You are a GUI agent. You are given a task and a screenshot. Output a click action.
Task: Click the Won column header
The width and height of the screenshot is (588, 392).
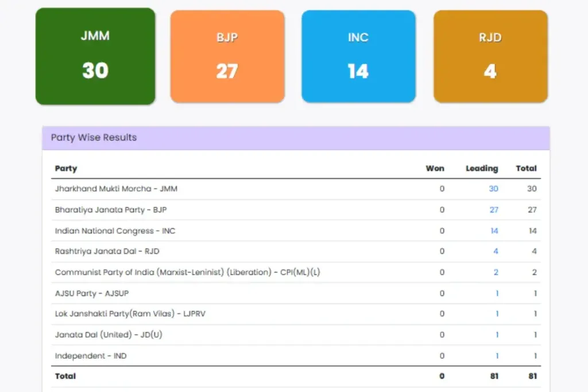(435, 168)
